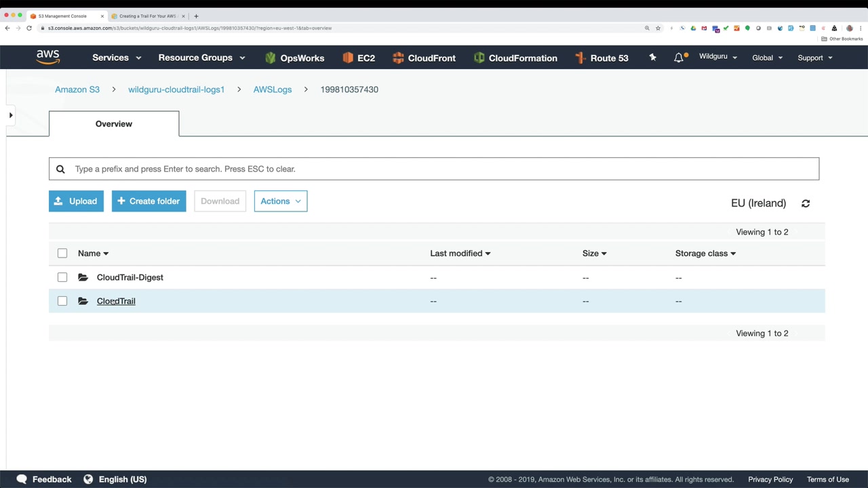This screenshot has height=488, width=868.
Task: Check the CloudTrail-Digest row checkbox
Action: tap(62, 277)
